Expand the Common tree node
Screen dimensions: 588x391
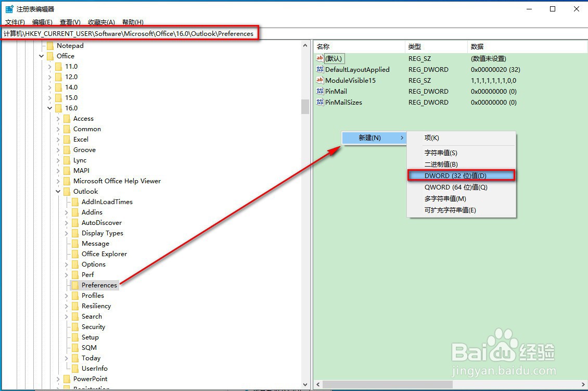(58, 129)
